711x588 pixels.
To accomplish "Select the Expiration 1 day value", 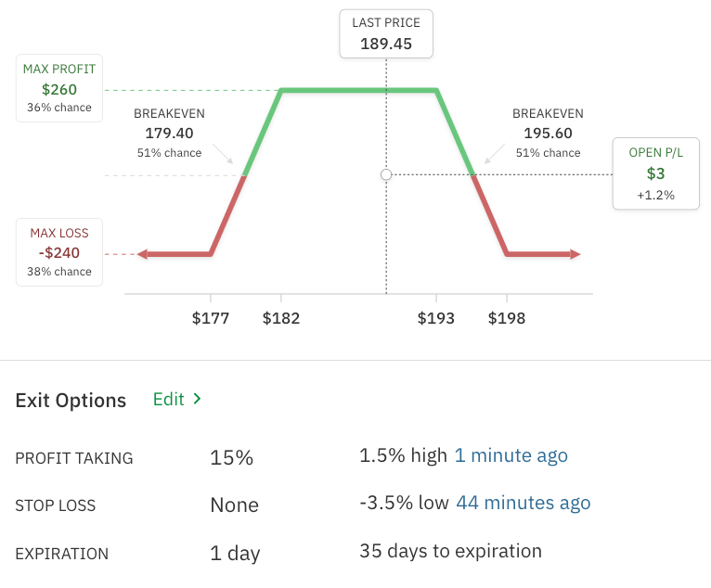I will tap(235, 554).
